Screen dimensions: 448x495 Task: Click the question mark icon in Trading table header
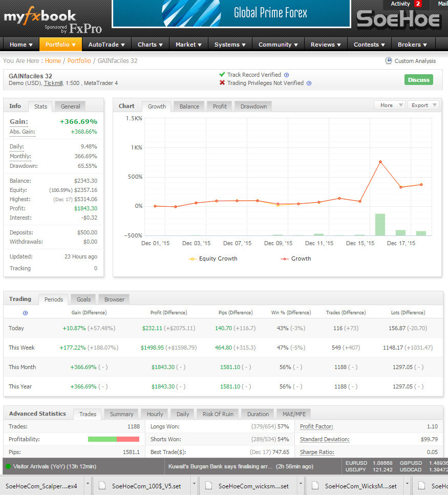25,313
